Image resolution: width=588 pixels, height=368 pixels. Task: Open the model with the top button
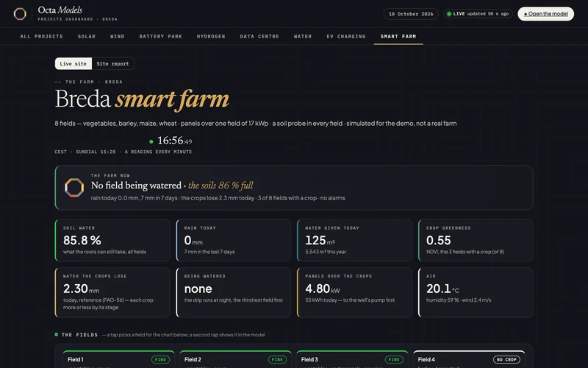(545, 14)
